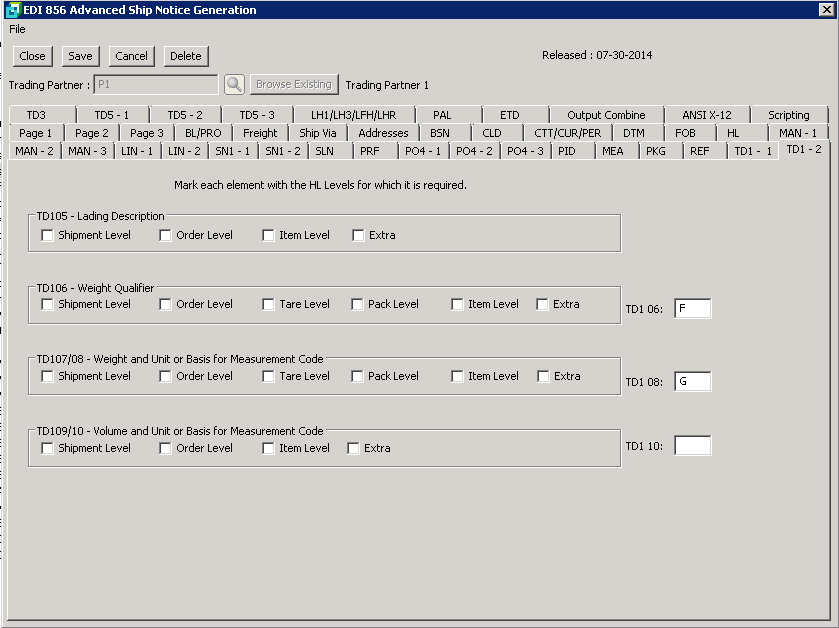Click the Delete button

(x=185, y=56)
